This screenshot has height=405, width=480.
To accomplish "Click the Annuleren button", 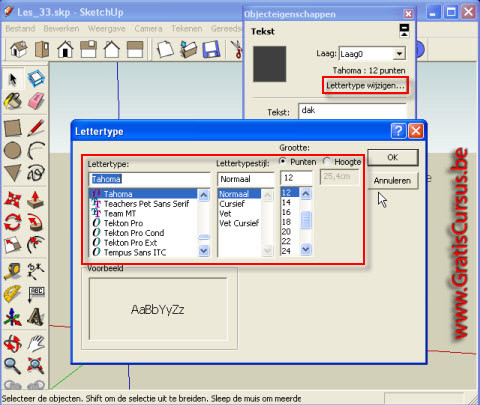I will (x=392, y=181).
